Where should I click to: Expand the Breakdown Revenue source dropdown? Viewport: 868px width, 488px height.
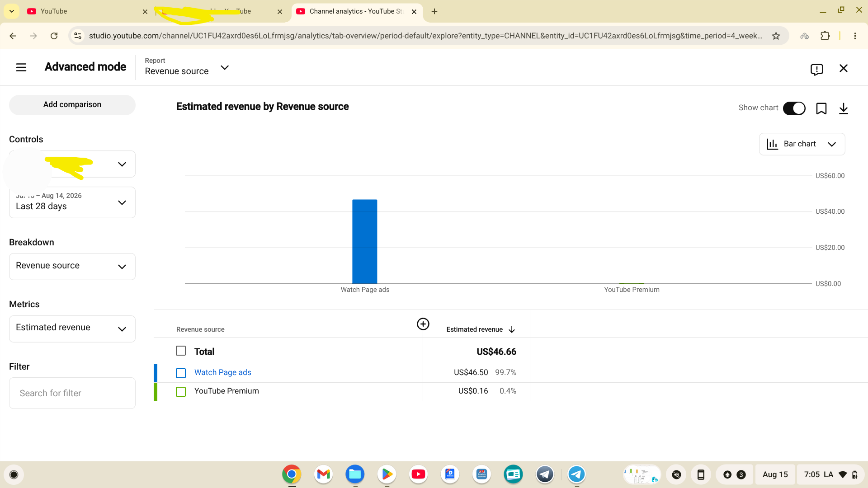(72, 267)
